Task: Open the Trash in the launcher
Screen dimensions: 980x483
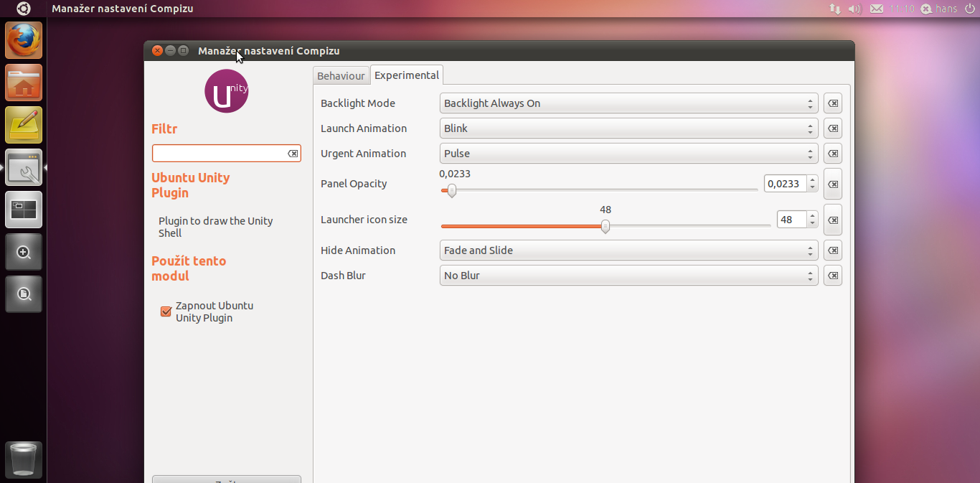Action: [x=24, y=459]
